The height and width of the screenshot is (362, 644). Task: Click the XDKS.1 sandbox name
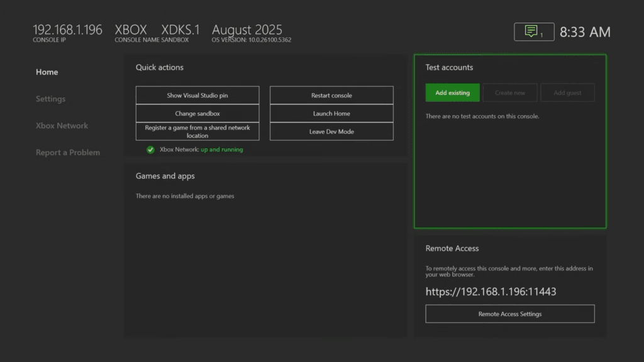[181, 29]
